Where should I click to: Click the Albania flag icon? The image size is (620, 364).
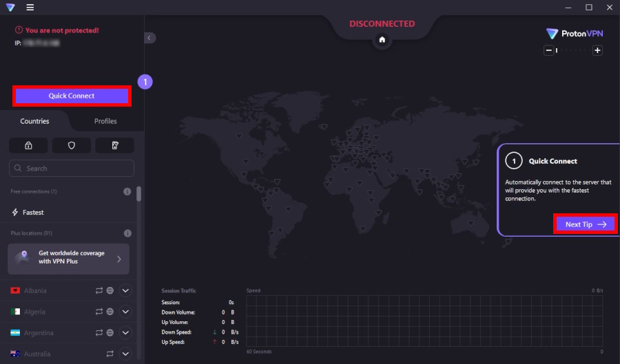click(x=15, y=290)
